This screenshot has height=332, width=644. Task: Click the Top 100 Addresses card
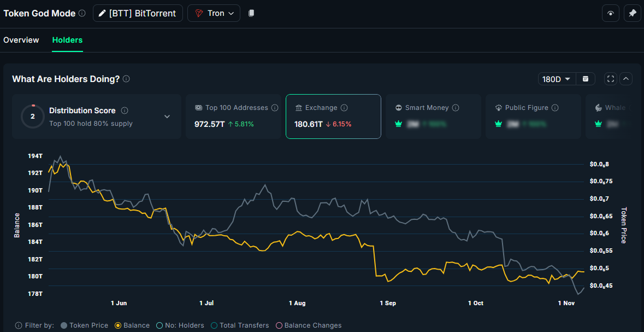coord(233,116)
